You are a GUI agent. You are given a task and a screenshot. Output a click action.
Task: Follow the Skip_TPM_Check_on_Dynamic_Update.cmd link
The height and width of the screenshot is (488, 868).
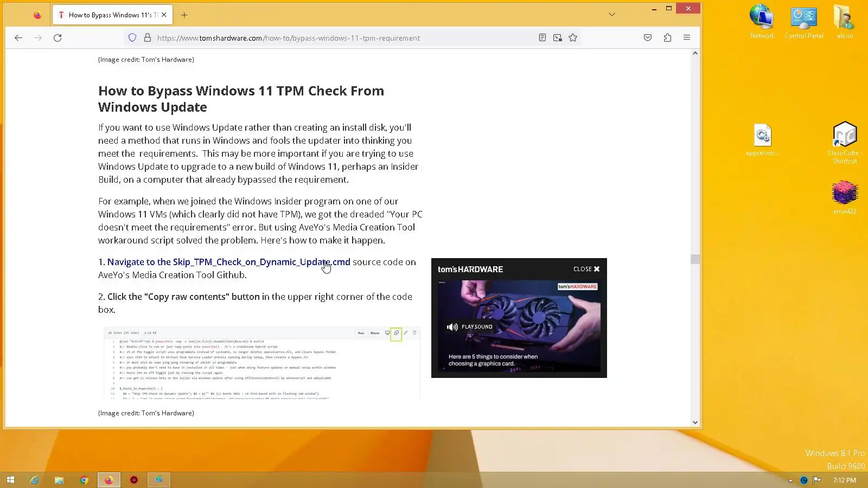coord(228,262)
